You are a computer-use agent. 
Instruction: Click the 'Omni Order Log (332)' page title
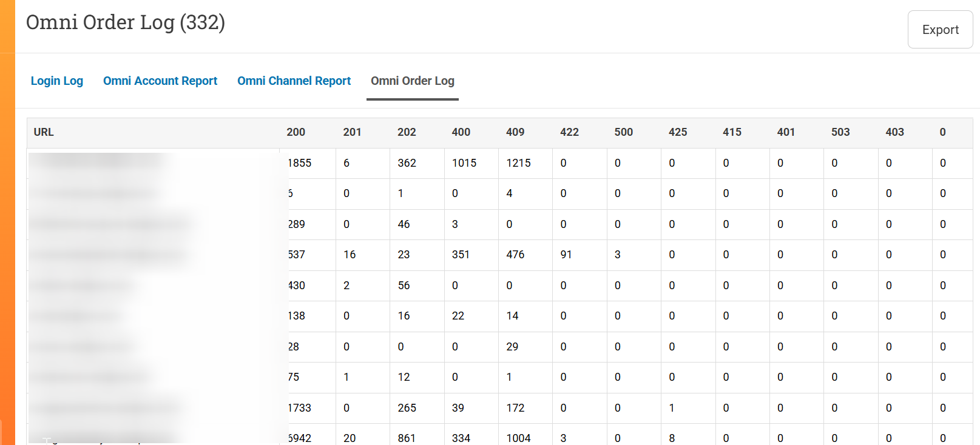(126, 22)
